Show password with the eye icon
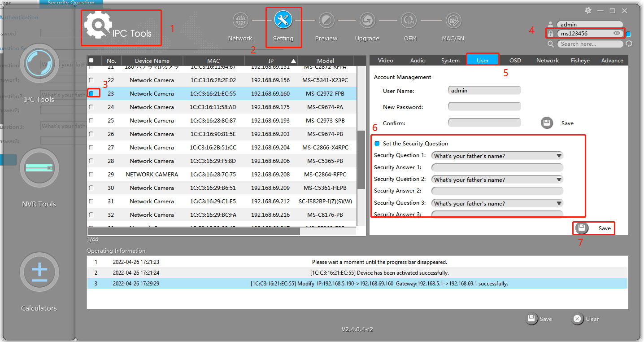644x342 pixels. tap(617, 33)
